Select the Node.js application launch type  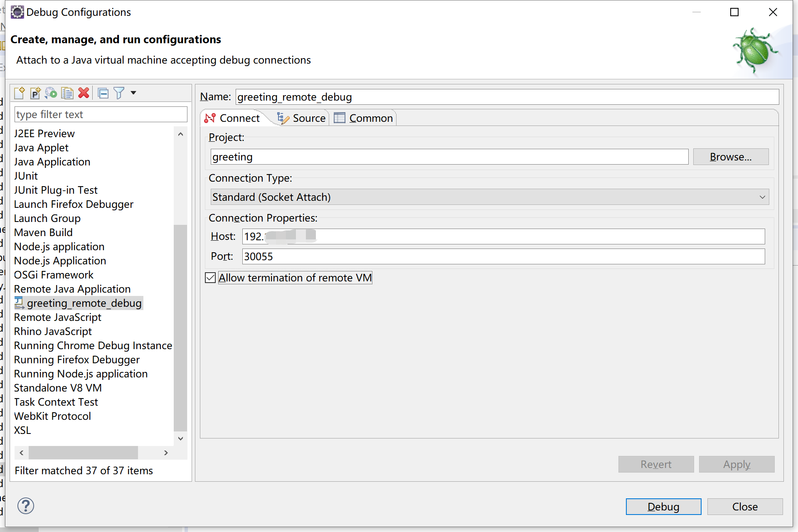[x=59, y=246]
